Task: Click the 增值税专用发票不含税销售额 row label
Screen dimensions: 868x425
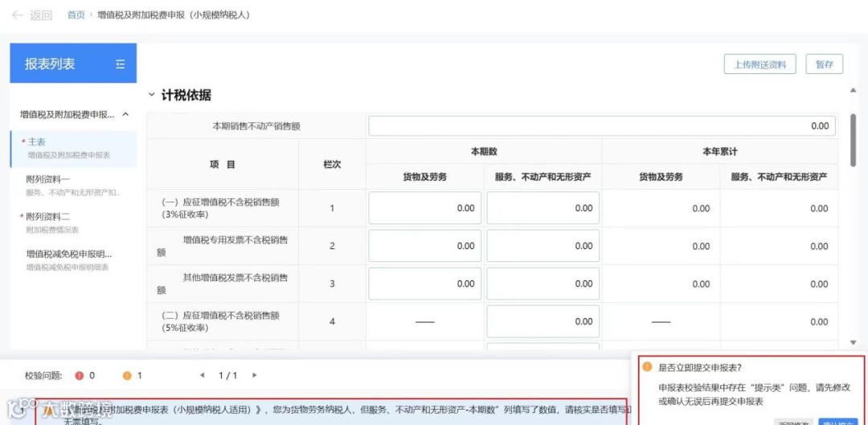Action: point(223,247)
